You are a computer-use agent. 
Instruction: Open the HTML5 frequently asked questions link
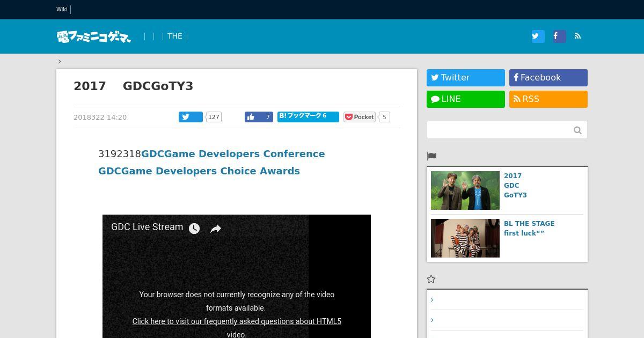[x=237, y=328]
